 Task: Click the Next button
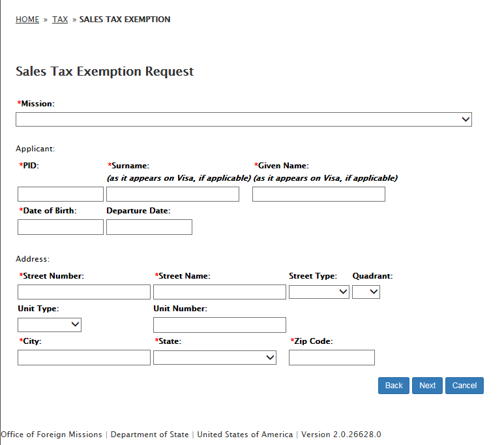(428, 386)
